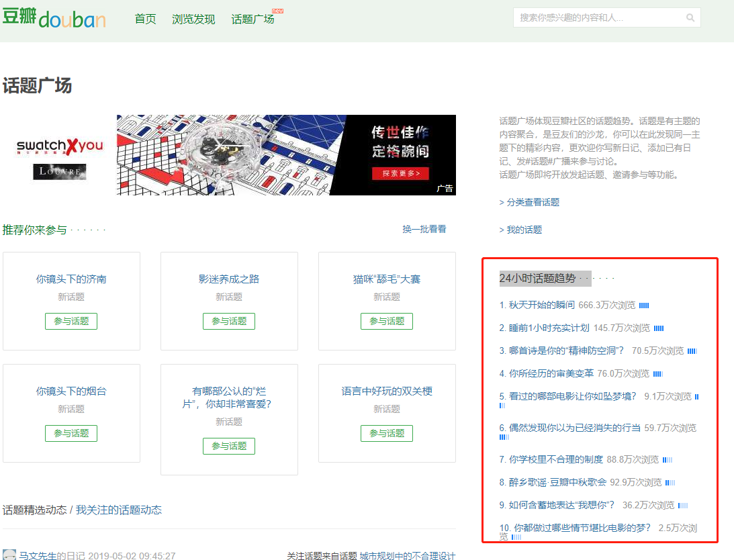Switch to 我关注的话题动态 tab
Screen dimensions: 734x560
coord(118,510)
